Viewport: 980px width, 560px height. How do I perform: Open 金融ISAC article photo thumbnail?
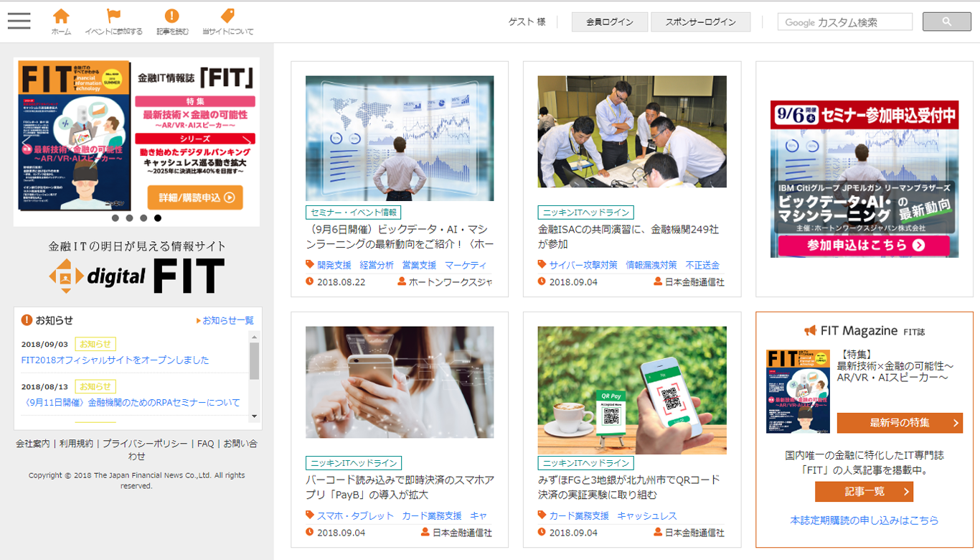632,132
